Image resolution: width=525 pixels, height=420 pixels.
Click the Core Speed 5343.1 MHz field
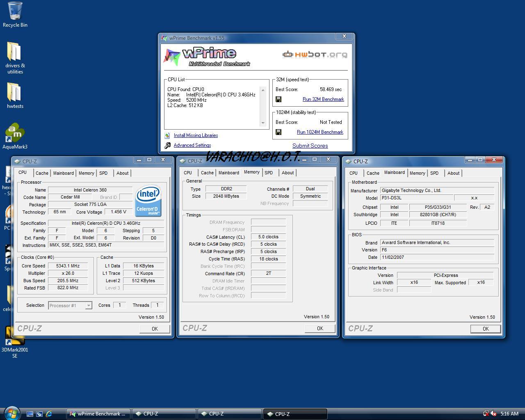pyautogui.click(x=68, y=266)
